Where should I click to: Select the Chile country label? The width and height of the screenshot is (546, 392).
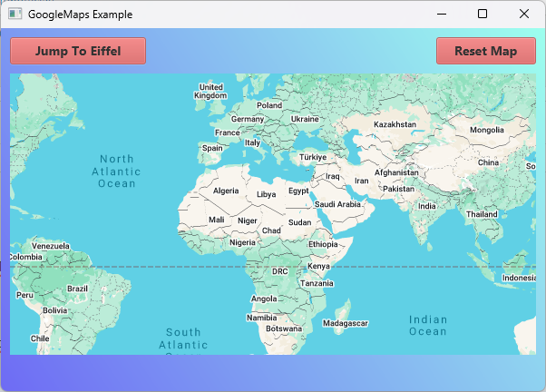point(40,338)
